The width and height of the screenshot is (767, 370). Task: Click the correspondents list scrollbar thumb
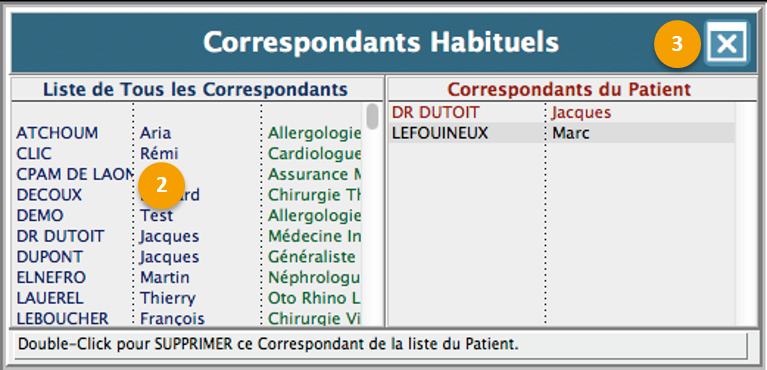(373, 116)
